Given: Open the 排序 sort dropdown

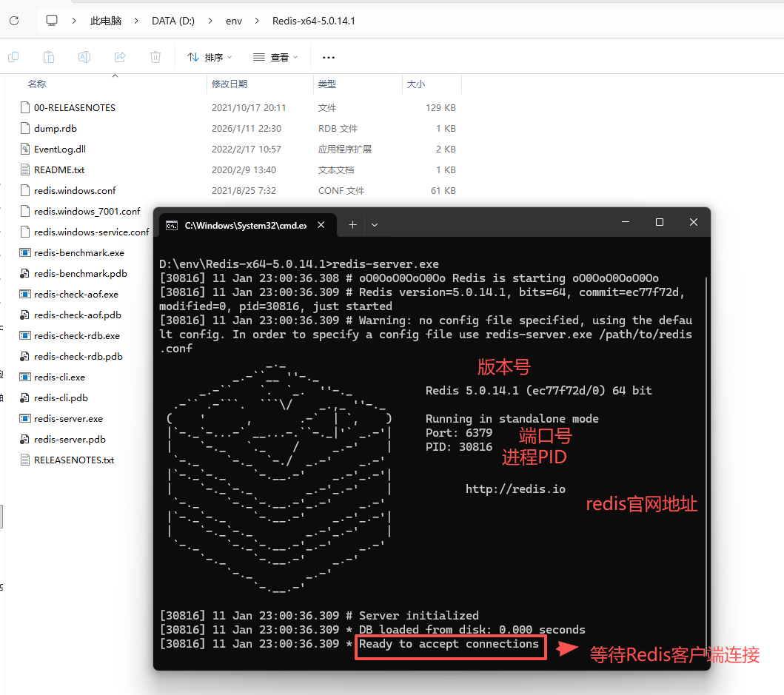Looking at the screenshot, I should pyautogui.click(x=210, y=58).
